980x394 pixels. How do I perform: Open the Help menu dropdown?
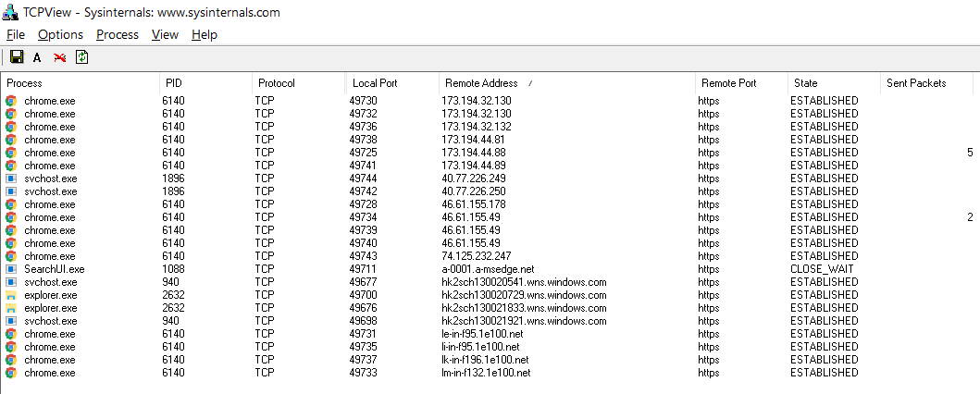point(205,34)
